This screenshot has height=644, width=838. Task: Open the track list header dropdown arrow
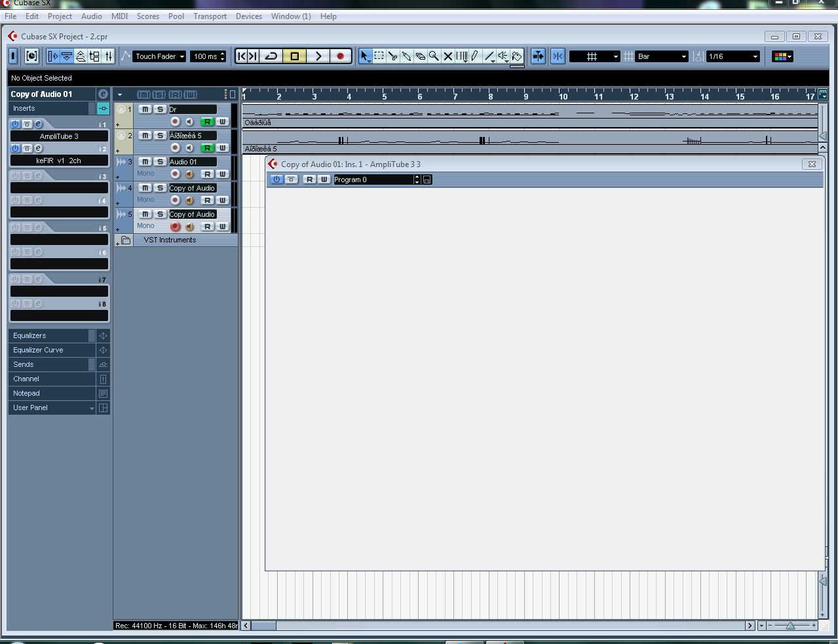point(119,94)
